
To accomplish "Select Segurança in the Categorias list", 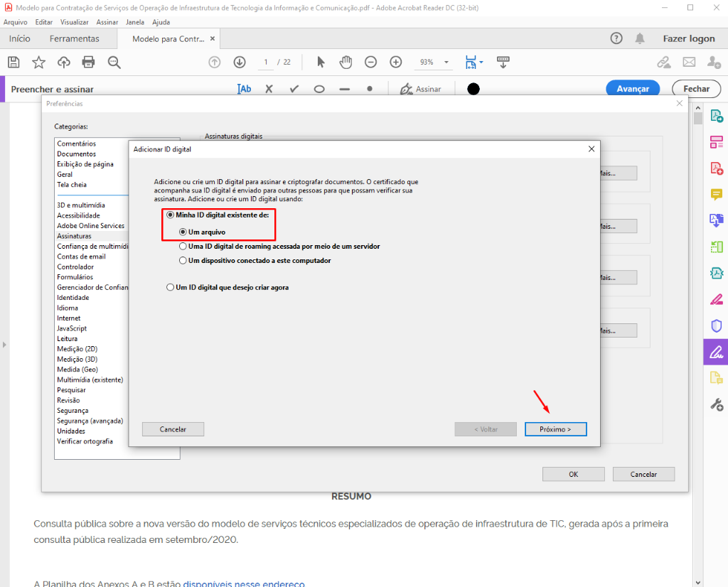I will click(73, 411).
